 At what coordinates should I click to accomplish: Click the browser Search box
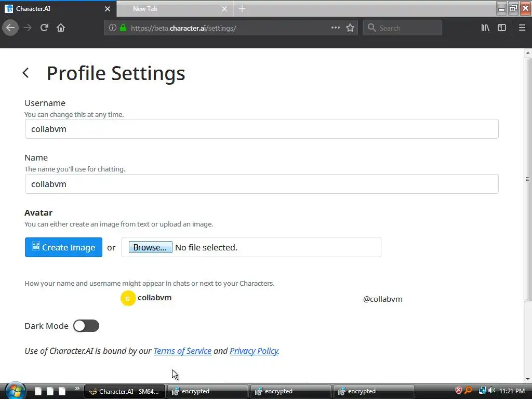pyautogui.click(x=403, y=28)
